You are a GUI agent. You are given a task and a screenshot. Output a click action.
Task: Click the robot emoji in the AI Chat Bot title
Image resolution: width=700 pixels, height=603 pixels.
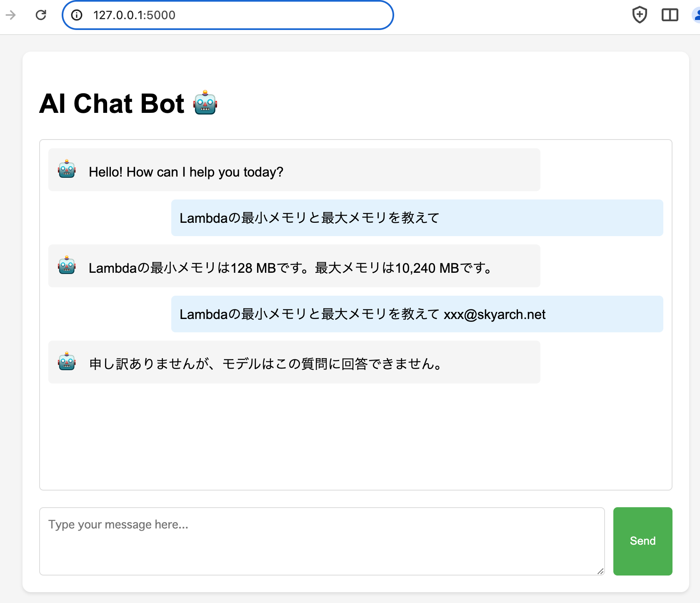click(205, 102)
